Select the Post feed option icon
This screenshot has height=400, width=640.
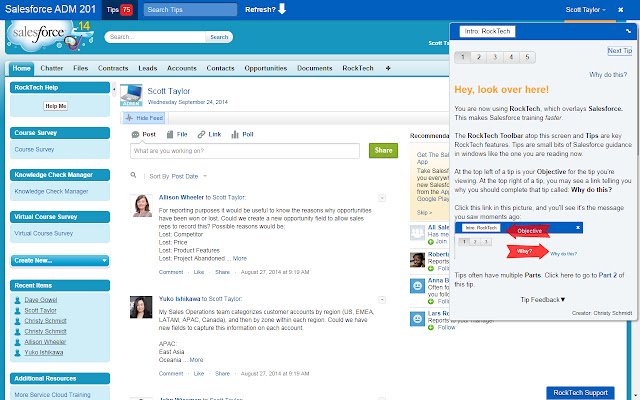pyautogui.click(x=136, y=134)
